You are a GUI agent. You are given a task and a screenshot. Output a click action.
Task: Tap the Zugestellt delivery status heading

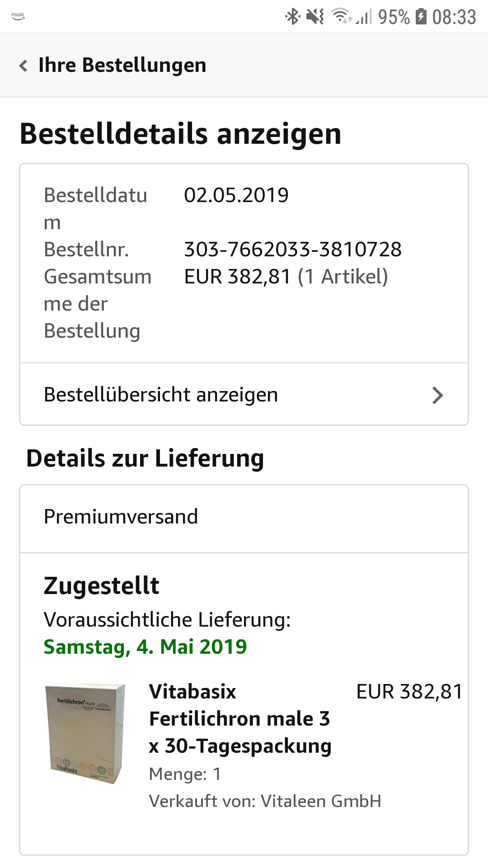point(101,586)
